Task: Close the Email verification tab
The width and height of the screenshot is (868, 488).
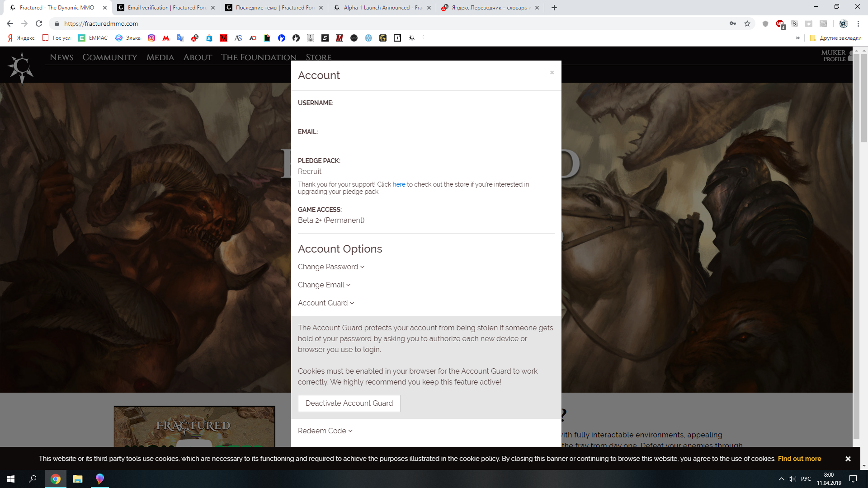Action: pyautogui.click(x=213, y=8)
